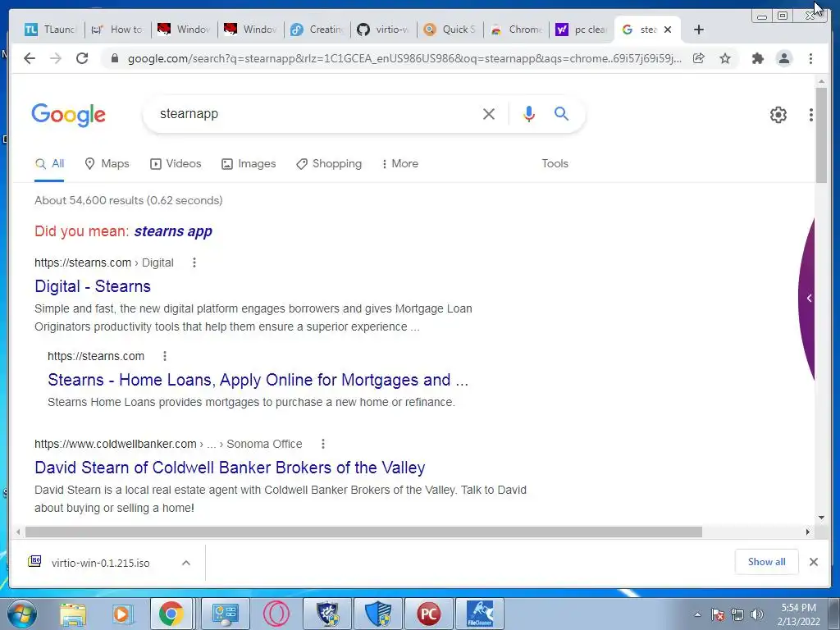Image resolution: width=840 pixels, height=630 pixels.
Task: Open the Opera browser taskbar icon
Action: point(276,614)
